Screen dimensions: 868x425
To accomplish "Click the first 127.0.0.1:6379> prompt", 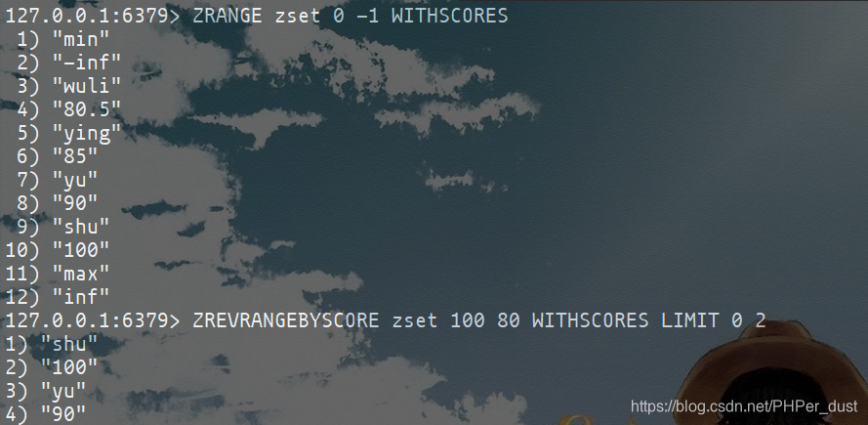I will coord(93,16).
